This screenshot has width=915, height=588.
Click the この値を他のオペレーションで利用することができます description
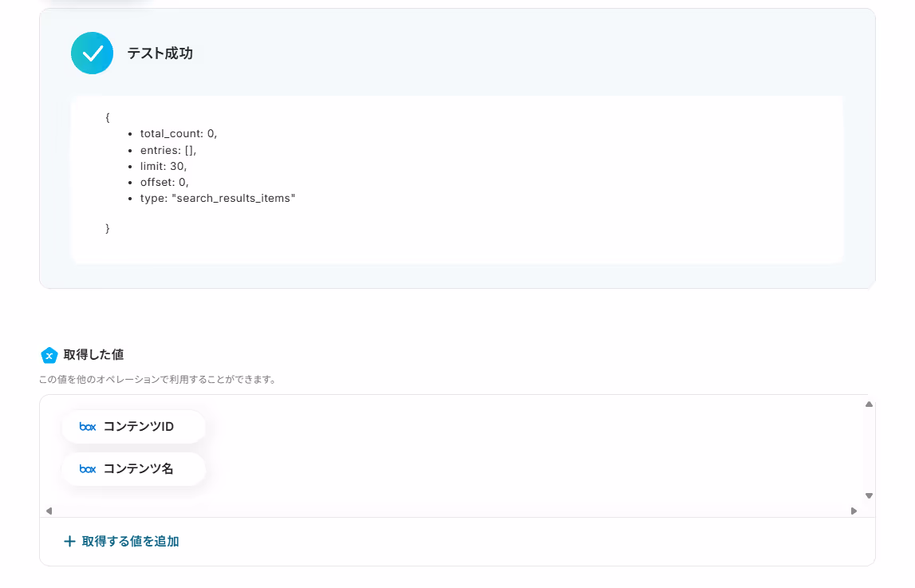pos(158,380)
